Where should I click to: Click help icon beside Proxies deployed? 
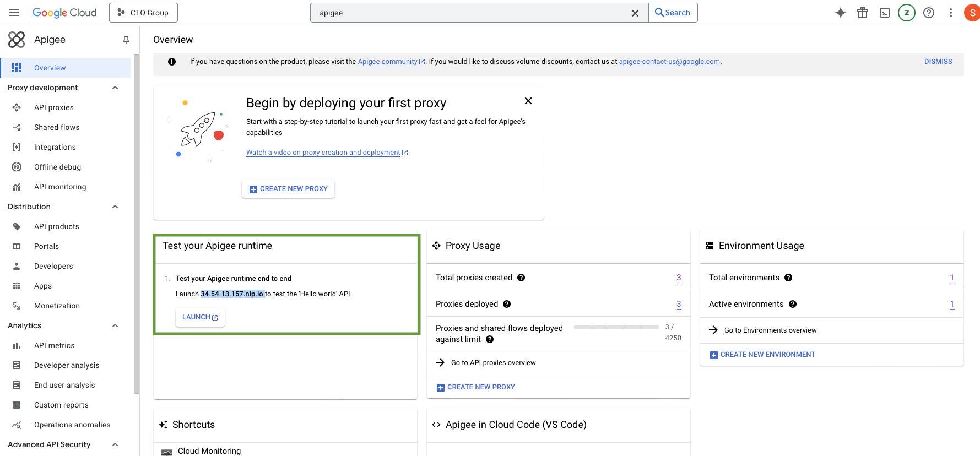tap(507, 304)
